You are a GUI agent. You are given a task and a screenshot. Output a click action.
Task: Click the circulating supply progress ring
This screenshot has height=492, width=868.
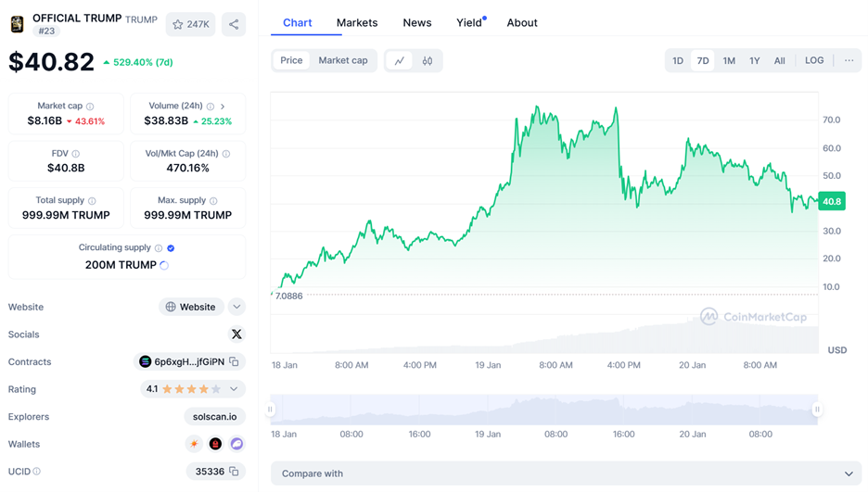(x=164, y=265)
